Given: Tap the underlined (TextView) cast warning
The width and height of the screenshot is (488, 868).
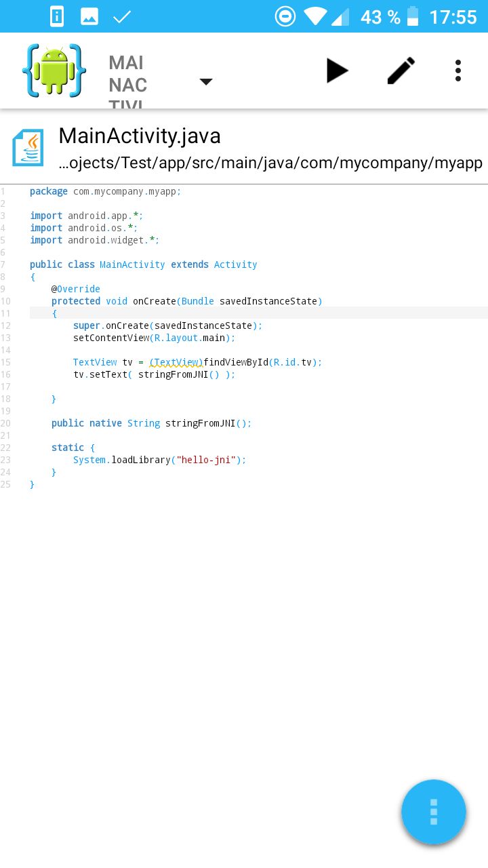Looking at the screenshot, I should [x=176, y=362].
